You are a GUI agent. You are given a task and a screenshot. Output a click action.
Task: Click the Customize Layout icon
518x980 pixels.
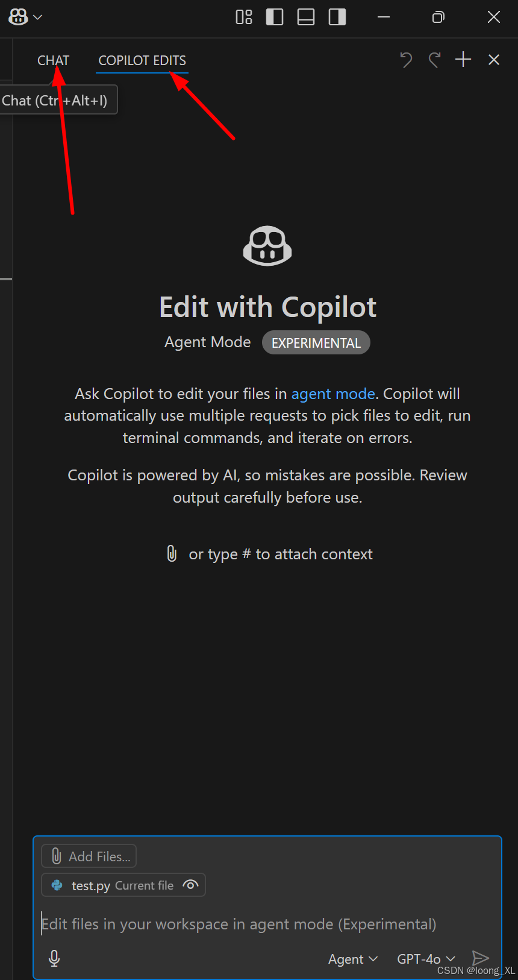pos(243,17)
